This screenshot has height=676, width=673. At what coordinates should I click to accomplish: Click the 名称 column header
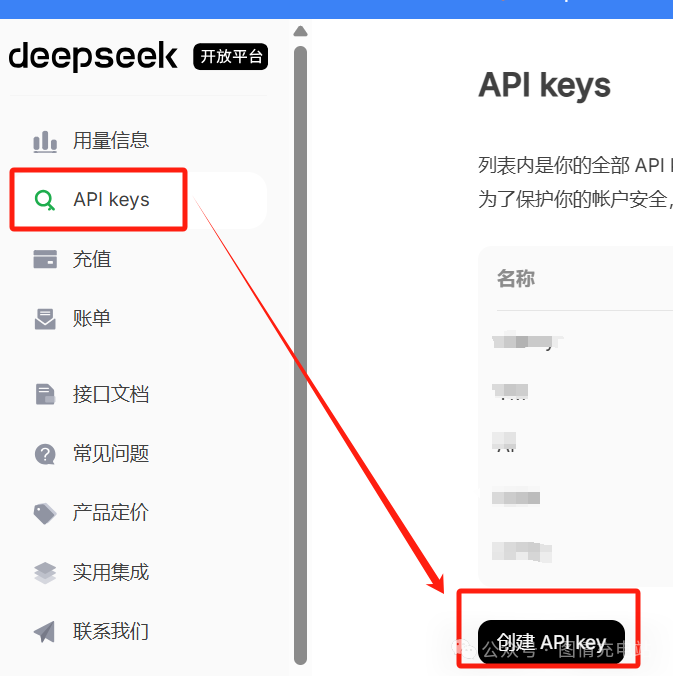pos(516,279)
